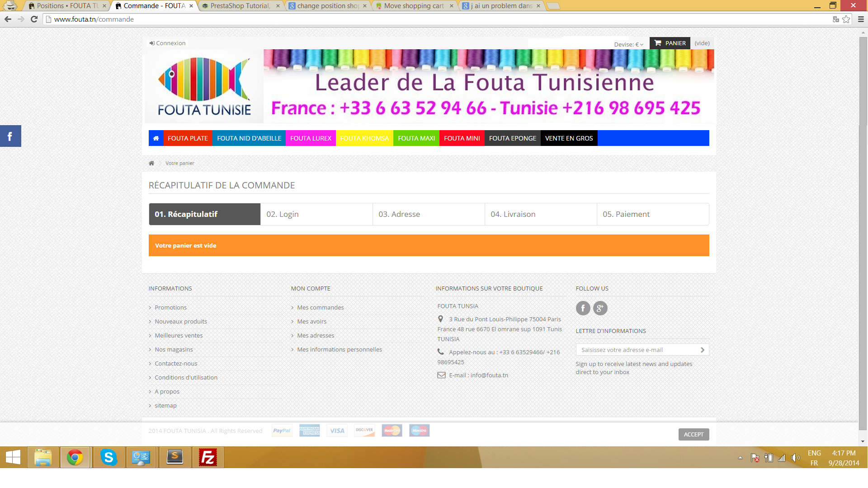Screen dimensions: 868x488
Task: Show hidden tray icons arrow
Action: [x=740, y=458]
